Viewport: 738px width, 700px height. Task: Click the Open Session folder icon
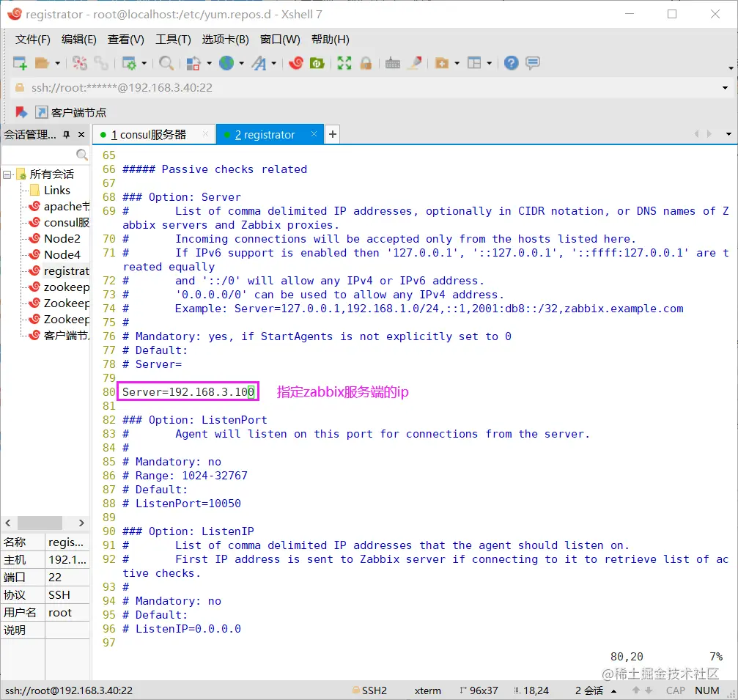(42, 62)
